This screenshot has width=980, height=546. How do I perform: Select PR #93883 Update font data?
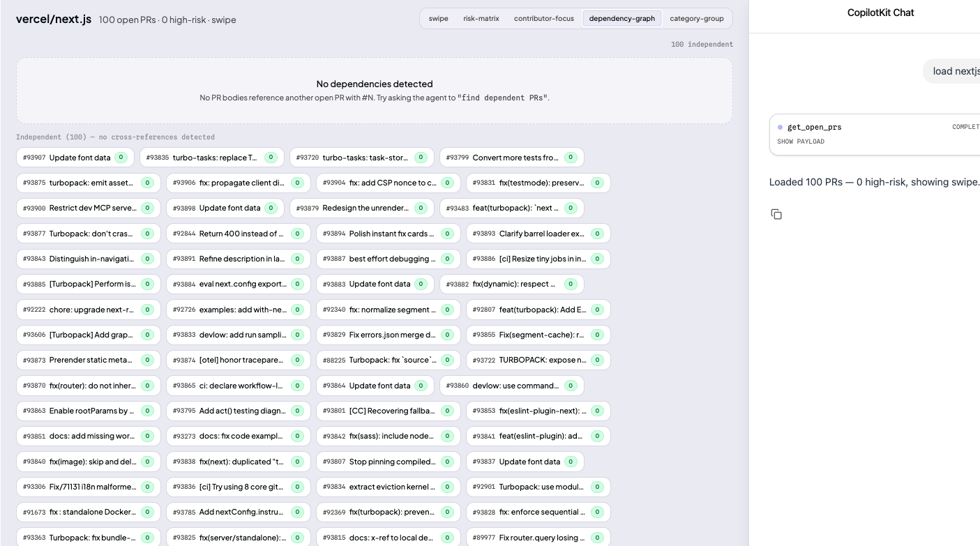click(375, 284)
